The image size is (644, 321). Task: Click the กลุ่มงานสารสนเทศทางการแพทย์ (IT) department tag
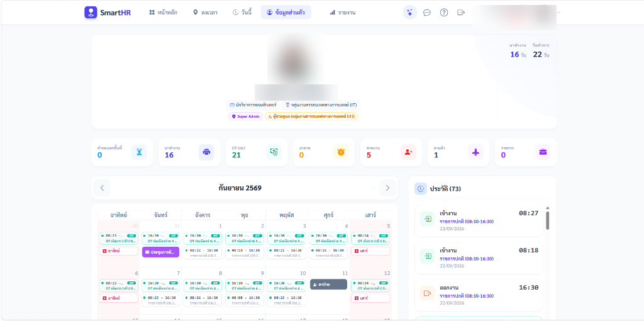(321, 105)
